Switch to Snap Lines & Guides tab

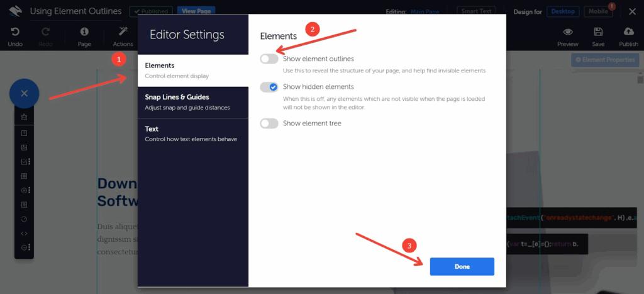193,102
